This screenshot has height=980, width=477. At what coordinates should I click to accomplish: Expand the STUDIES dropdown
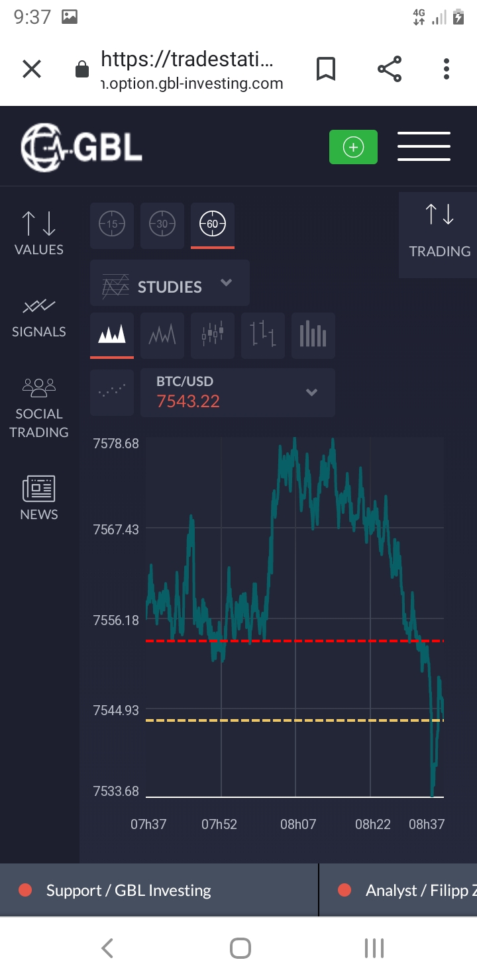pos(170,283)
